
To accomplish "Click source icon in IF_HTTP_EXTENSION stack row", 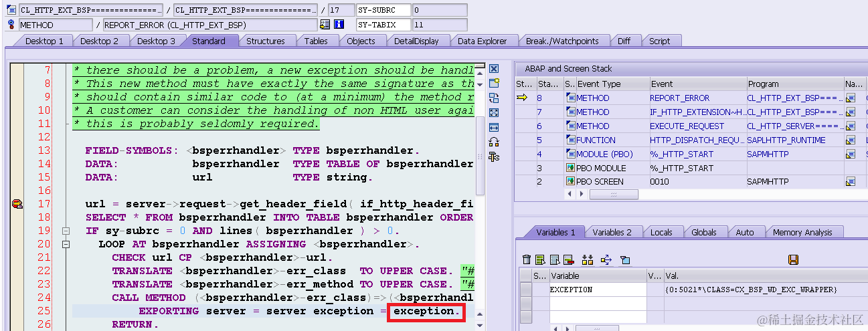I will pos(570,112).
